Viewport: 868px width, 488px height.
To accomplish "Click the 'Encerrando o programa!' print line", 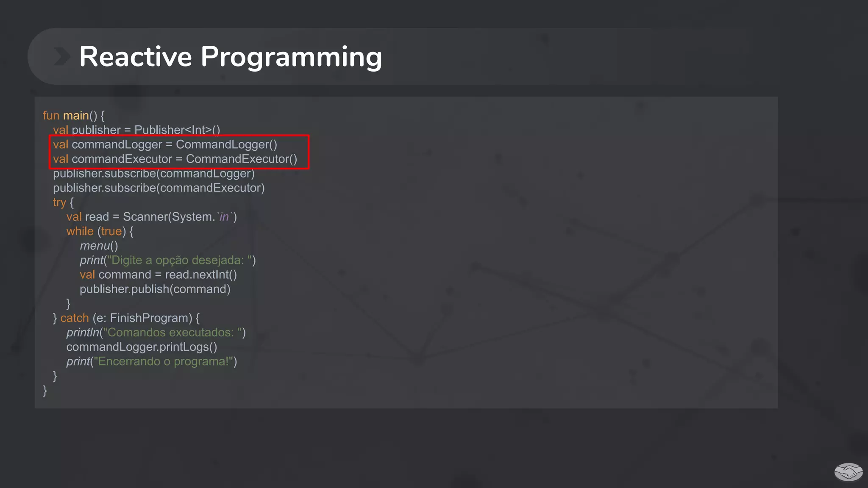I will pos(152,361).
